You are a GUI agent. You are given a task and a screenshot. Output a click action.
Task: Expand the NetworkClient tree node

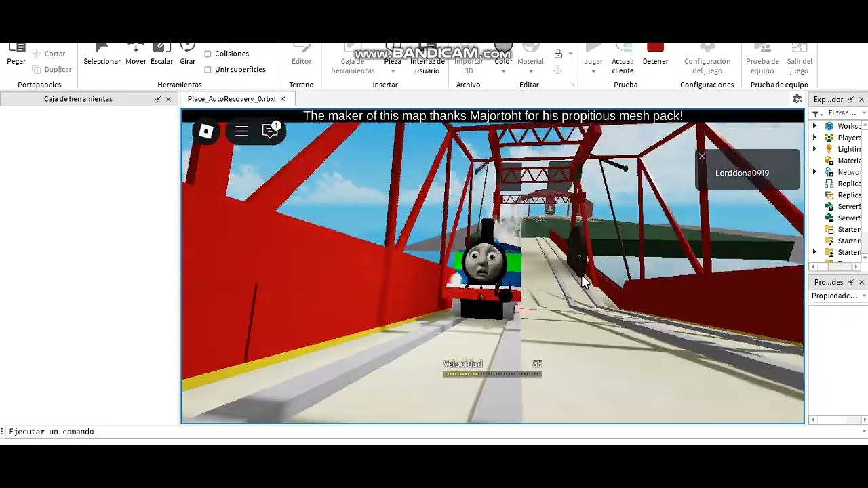[815, 172]
